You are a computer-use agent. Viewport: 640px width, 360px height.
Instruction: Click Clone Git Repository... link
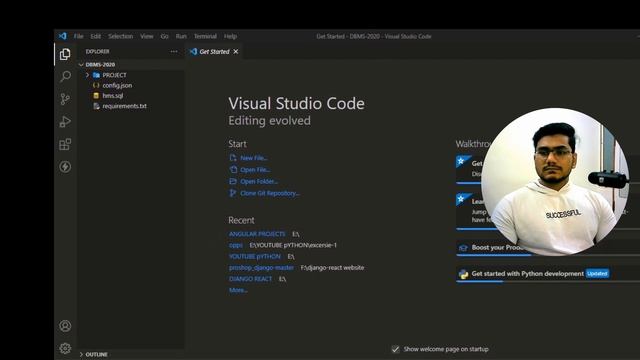point(270,193)
